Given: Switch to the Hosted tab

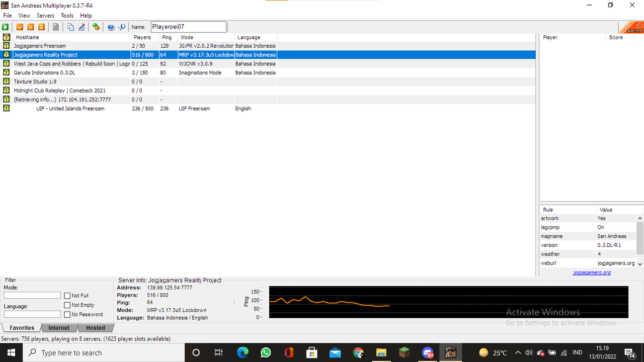Looking at the screenshot, I should pos(96,328).
